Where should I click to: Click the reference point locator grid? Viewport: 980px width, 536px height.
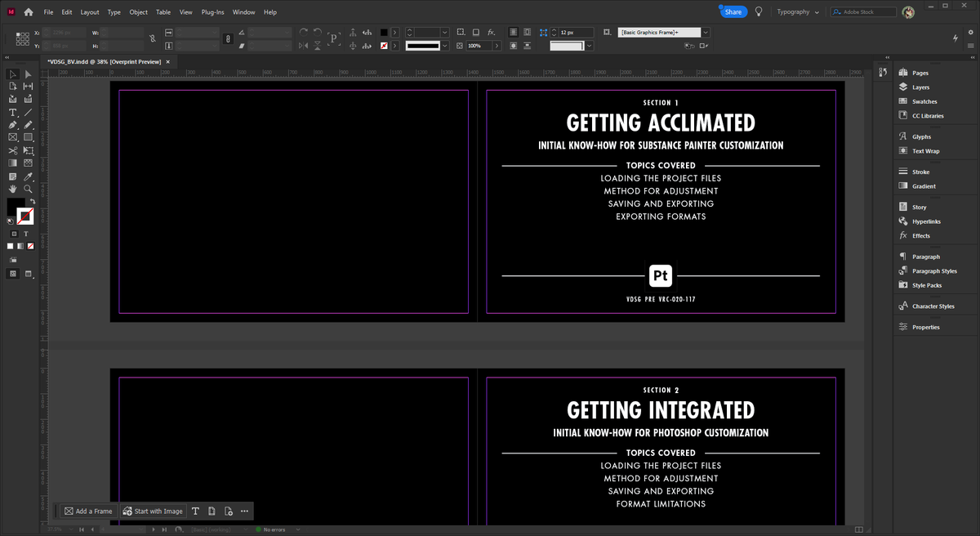[x=22, y=38]
